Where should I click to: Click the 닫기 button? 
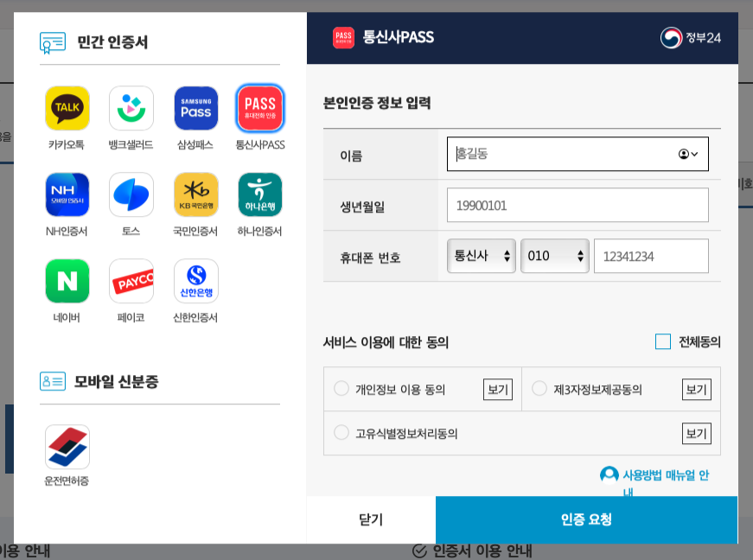[371, 519]
